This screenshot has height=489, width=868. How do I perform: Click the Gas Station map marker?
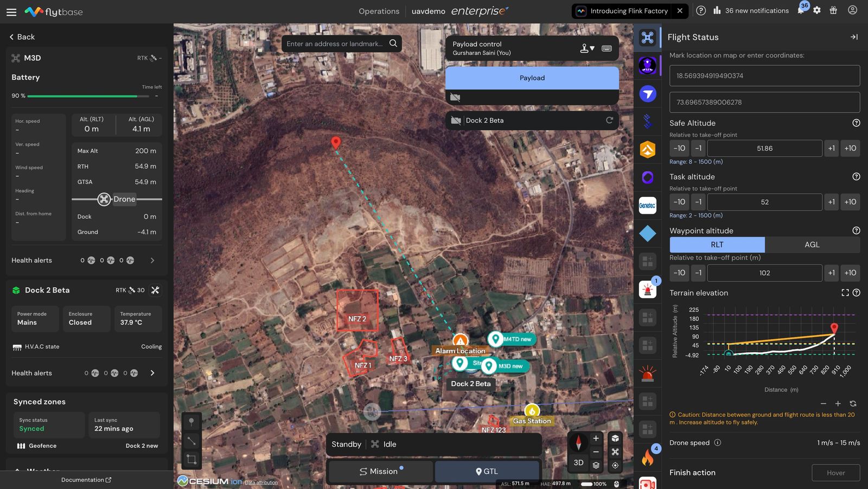(532, 411)
